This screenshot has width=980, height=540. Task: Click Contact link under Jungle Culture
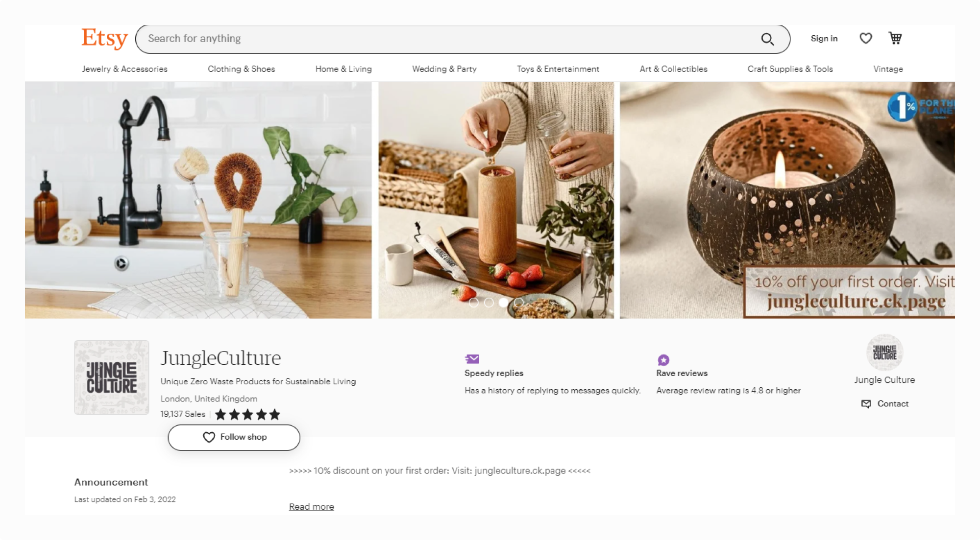click(884, 404)
